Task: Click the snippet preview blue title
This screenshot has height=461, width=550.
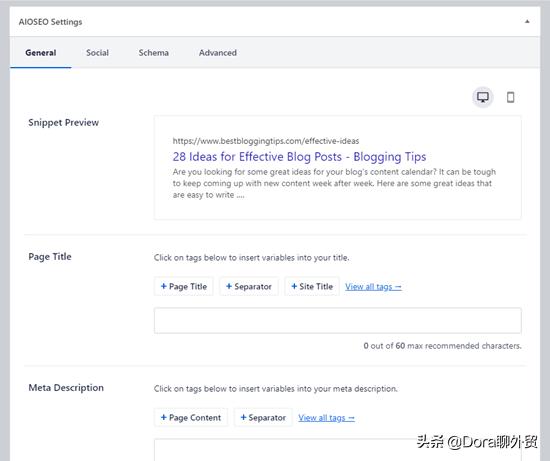Action: click(299, 157)
